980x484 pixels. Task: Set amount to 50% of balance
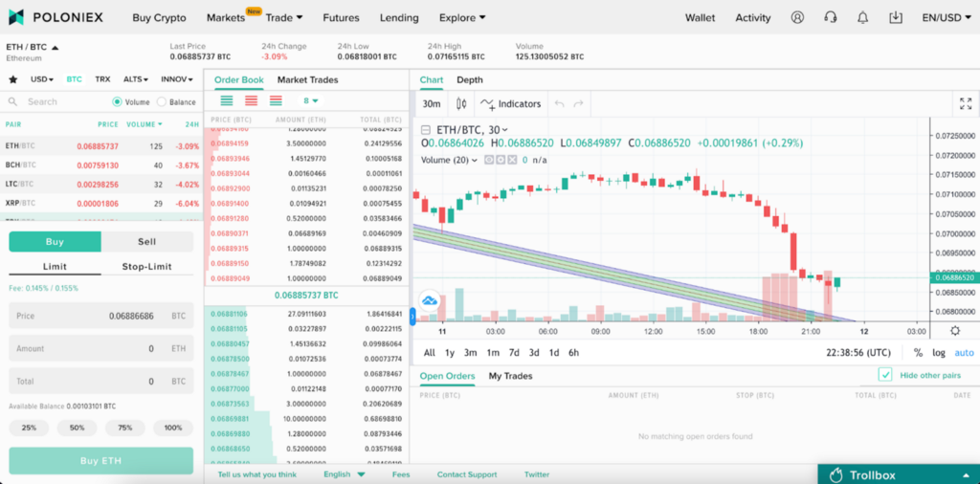(x=77, y=428)
